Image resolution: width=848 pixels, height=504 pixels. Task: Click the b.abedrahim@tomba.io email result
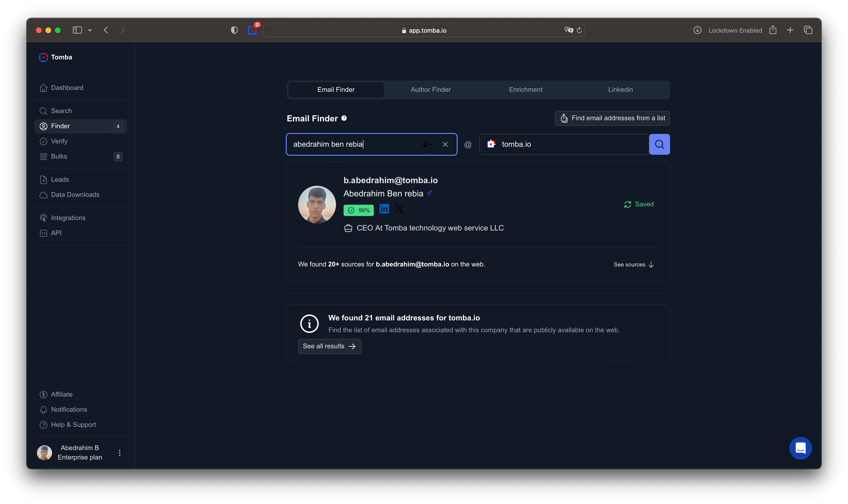(390, 180)
